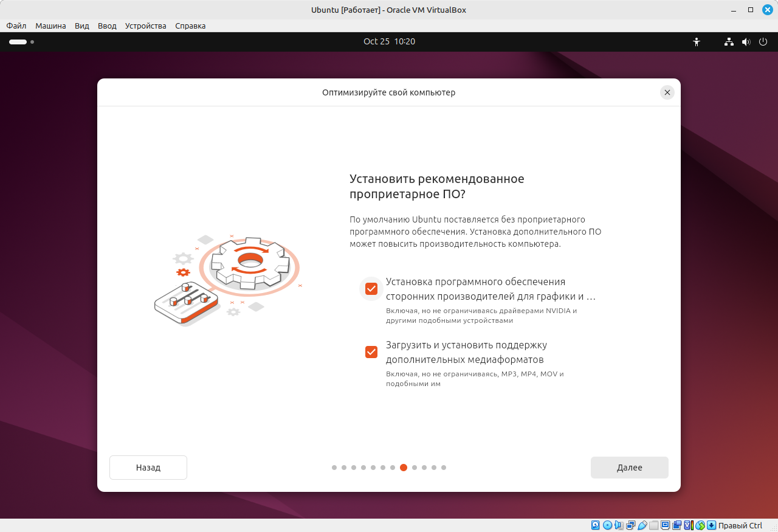Image resolution: width=778 pixels, height=532 pixels.
Task: Click the text mentioning MP3, MP4, MOV
Action: (x=475, y=379)
